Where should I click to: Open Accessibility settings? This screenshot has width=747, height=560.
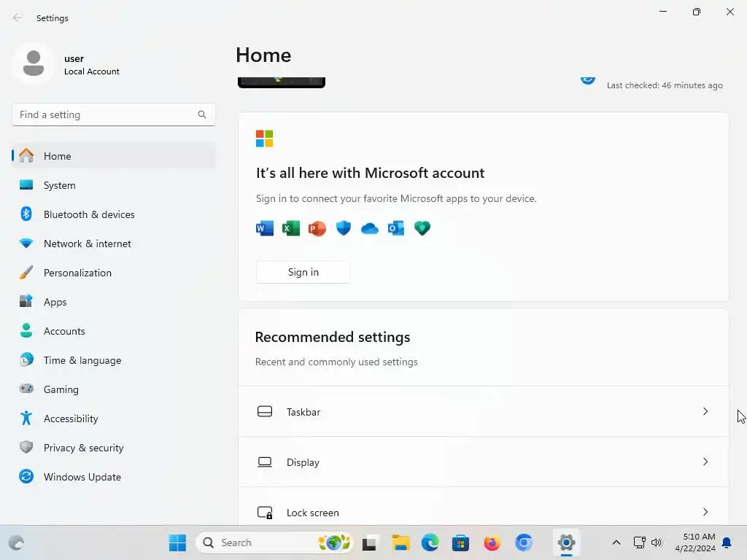pyautogui.click(x=114, y=419)
